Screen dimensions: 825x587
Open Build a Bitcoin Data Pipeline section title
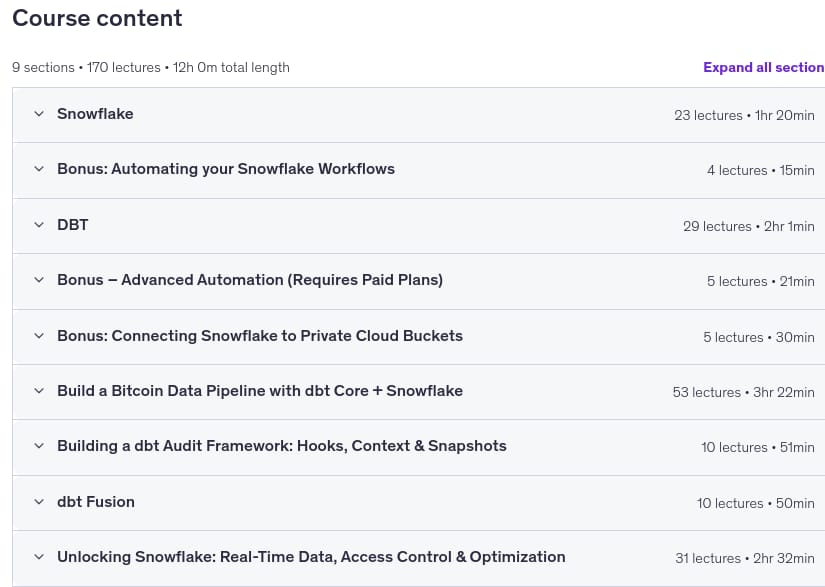260,391
